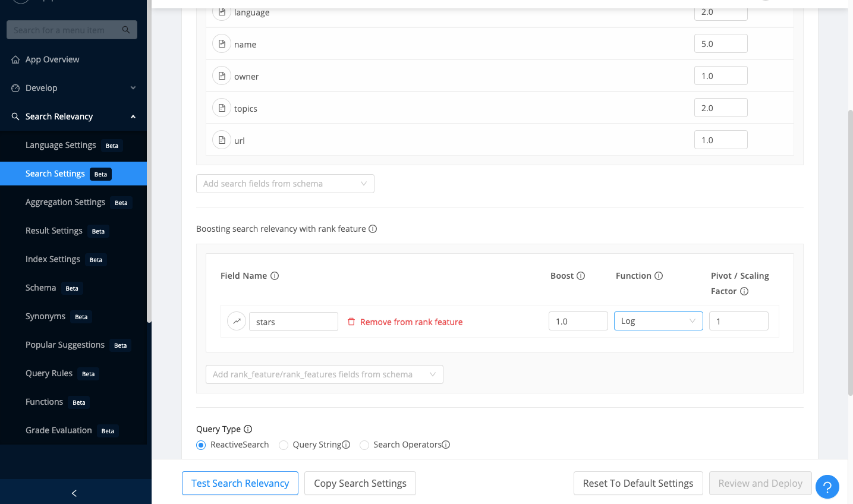Click the document icon beside name field
853x504 pixels.
coord(222,44)
